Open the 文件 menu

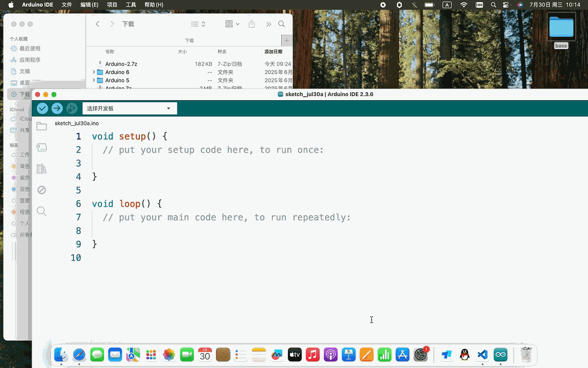[67, 5]
